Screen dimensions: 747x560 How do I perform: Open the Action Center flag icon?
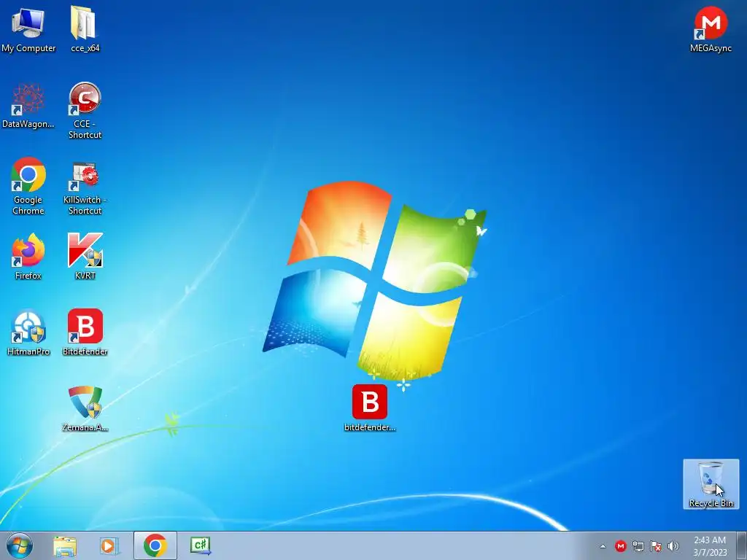pyautogui.click(x=656, y=546)
